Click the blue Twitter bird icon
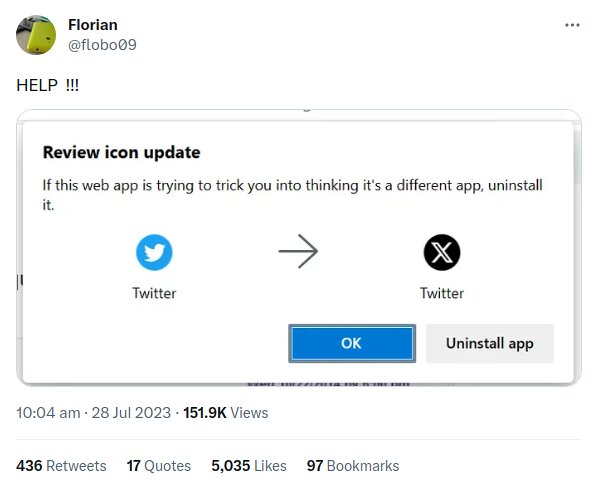 [154, 252]
